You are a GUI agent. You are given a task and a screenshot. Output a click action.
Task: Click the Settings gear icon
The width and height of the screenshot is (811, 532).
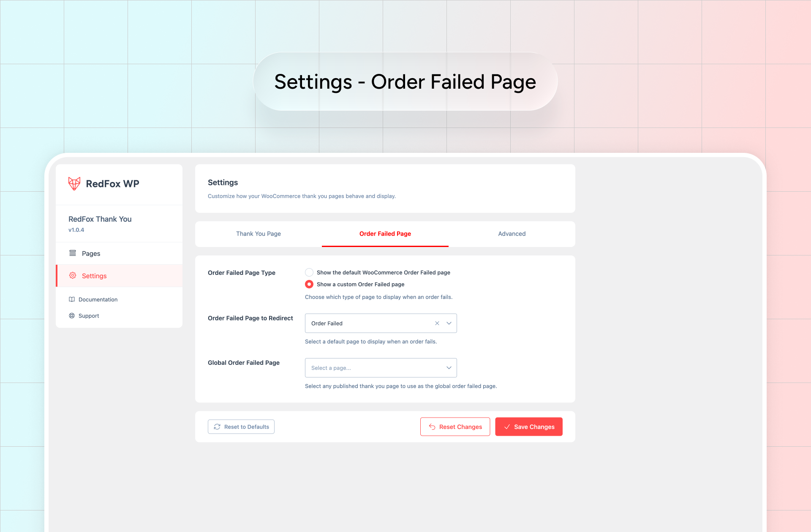click(x=72, y=276)
